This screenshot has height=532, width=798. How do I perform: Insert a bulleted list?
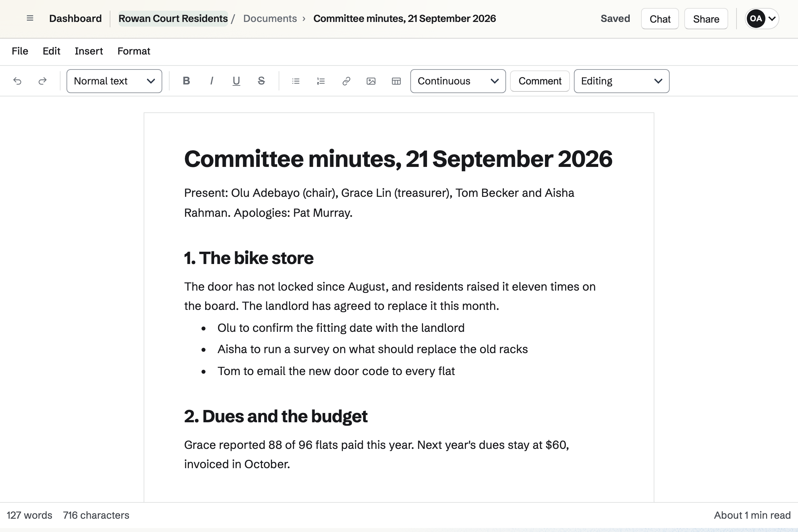coord(296,81)
